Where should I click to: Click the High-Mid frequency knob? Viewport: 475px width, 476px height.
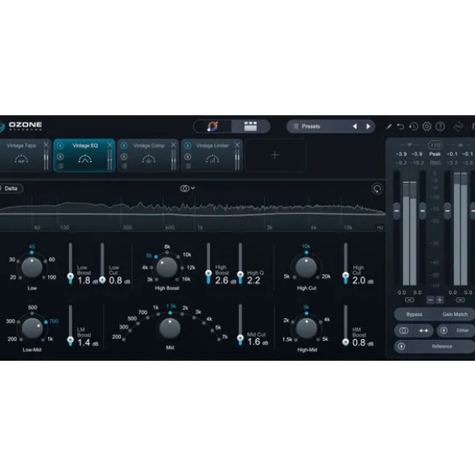pyautogui.click(x=307, y=329)
